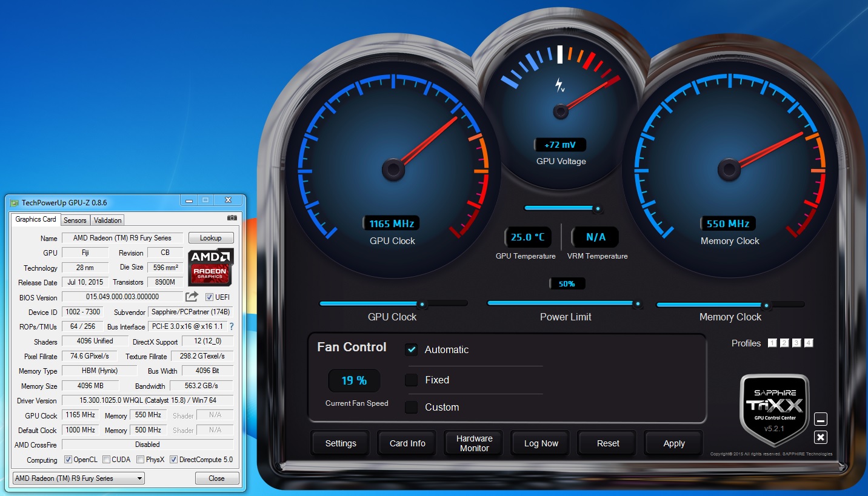Toggle the PhysX checkbox
This screenshot has height=496, width=868.
(x=140, y=460)
